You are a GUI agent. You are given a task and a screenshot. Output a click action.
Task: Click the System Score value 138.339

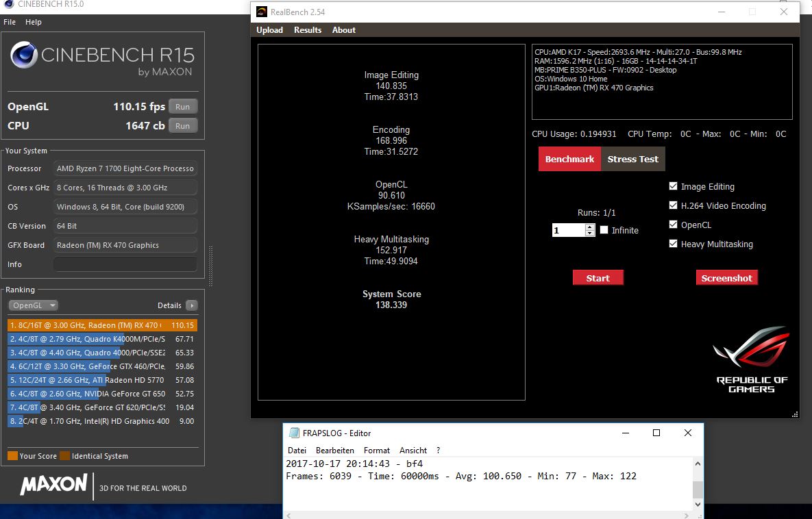[391, 305]
